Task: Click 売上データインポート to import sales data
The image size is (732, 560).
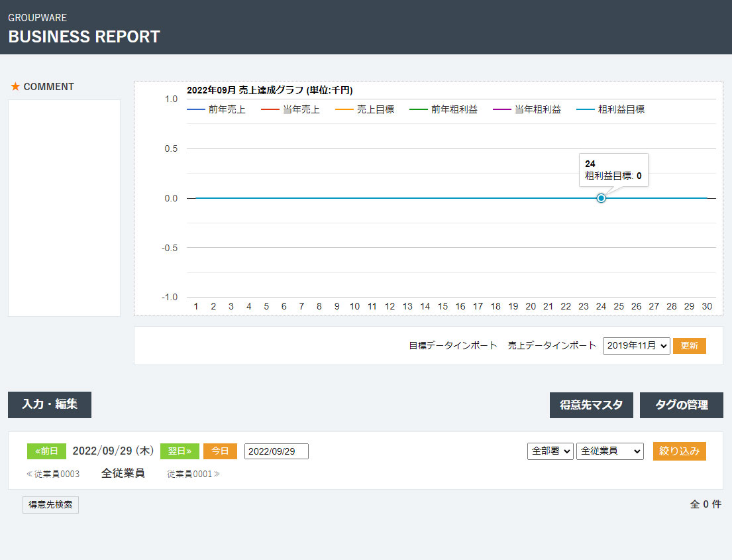Action: click(552, 345)
